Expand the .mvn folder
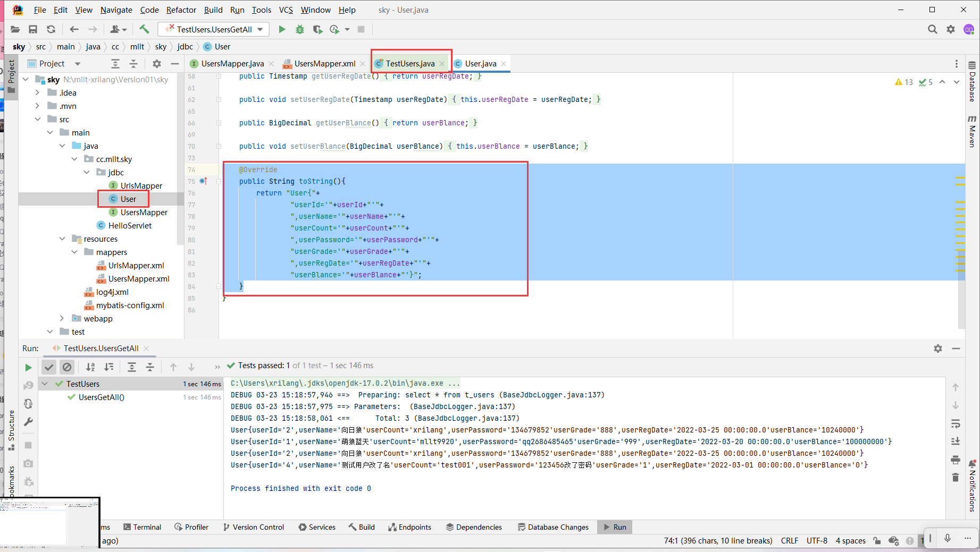Image resolution: width=980 pixels, height=552 pixels. click(37, 106)
